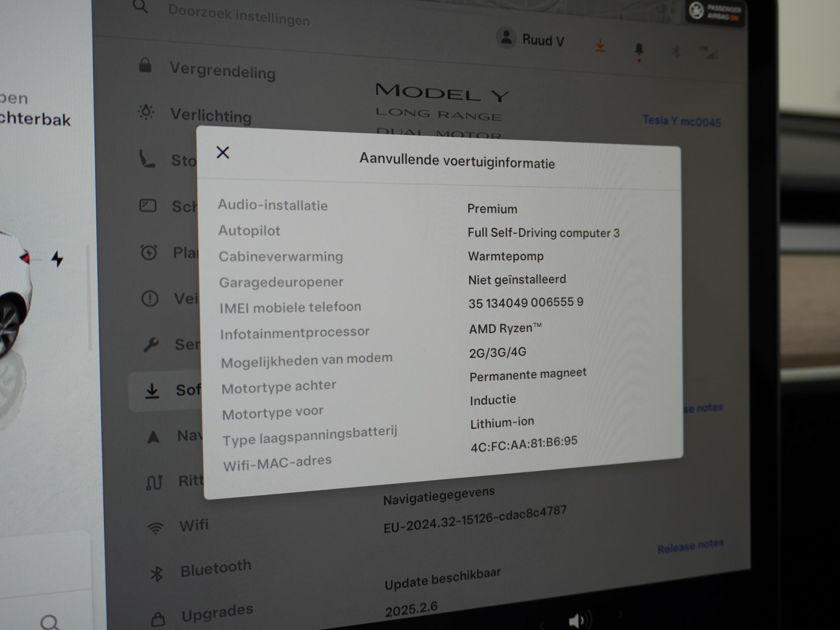
Task: Tap the Software download arrow icon
Action: click(152, 391)
